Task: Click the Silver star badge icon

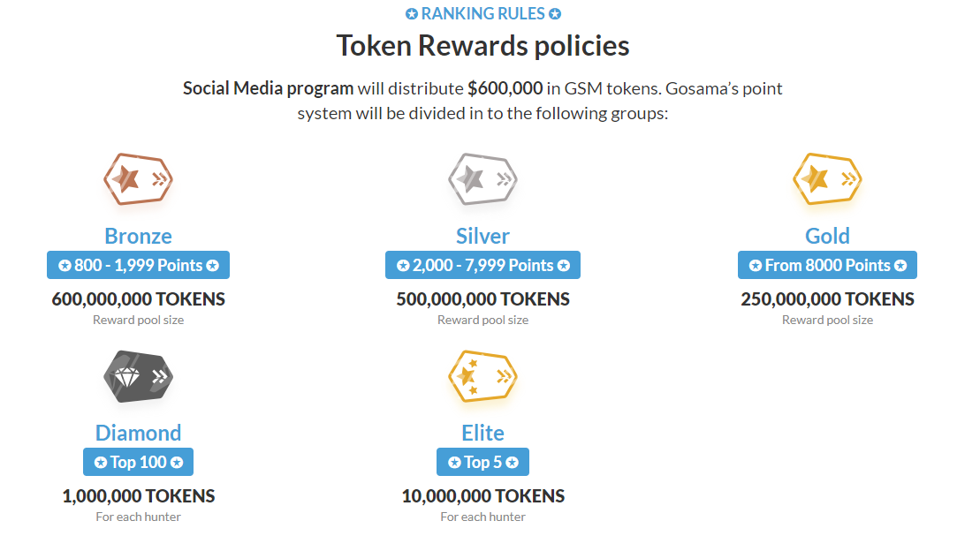Action: (482, 179)
